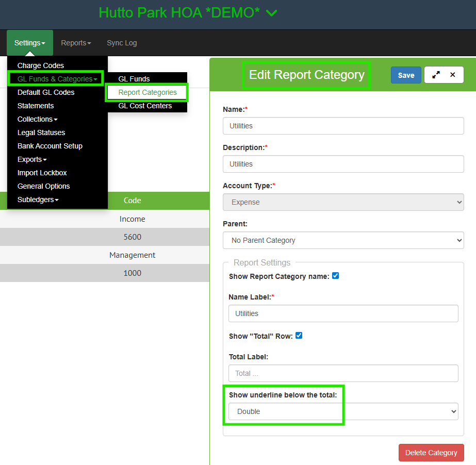Select Bank Account Setup menu item
Image resolution: width=476 pixels, height=465 pixels.
tap(50, 146)
